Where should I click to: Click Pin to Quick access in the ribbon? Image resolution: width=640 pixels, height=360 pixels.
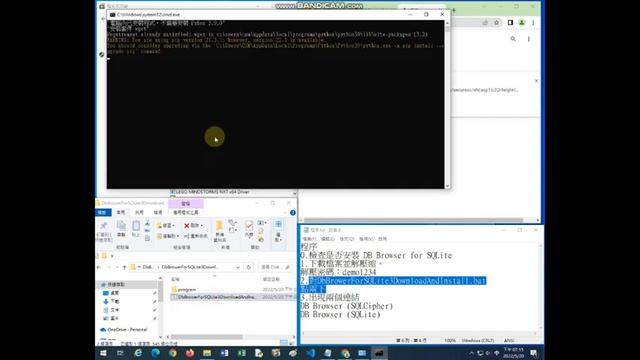pyautogui.click(x=104, y=232)
